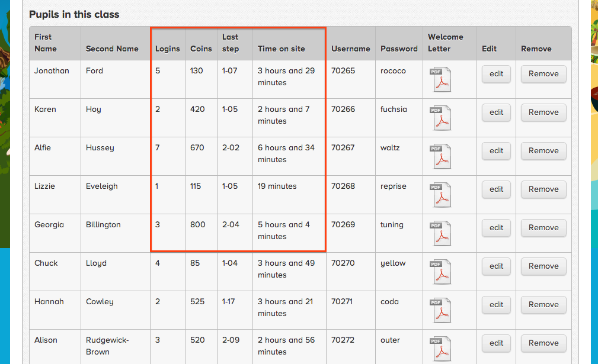Select username 70268

(x=343, y=186)
